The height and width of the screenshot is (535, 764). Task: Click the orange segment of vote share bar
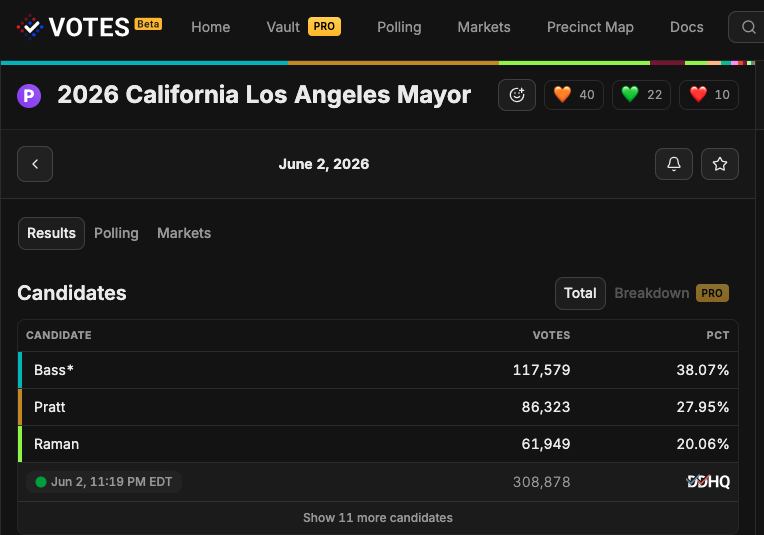(x=393, y=63)
